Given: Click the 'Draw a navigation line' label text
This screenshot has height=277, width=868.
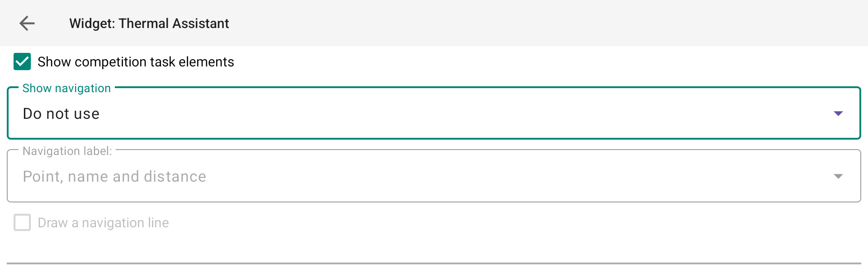Looking at the screenshot, I should [103, 223].
